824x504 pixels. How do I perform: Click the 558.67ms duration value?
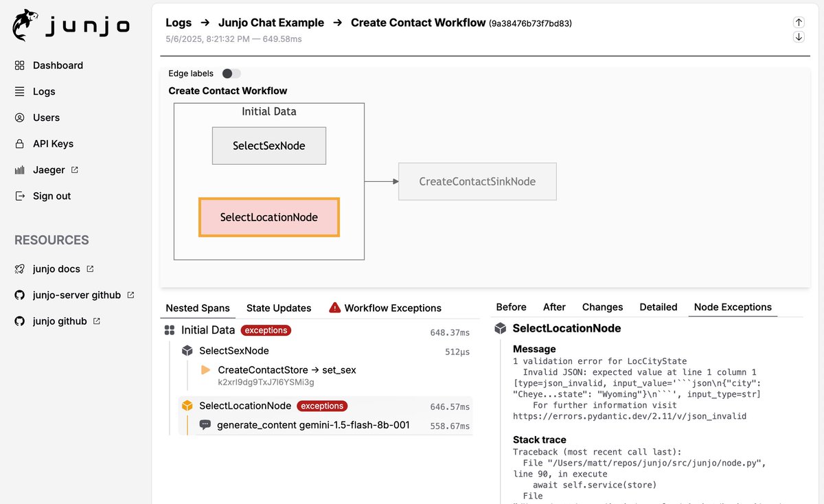coord(450,426)
